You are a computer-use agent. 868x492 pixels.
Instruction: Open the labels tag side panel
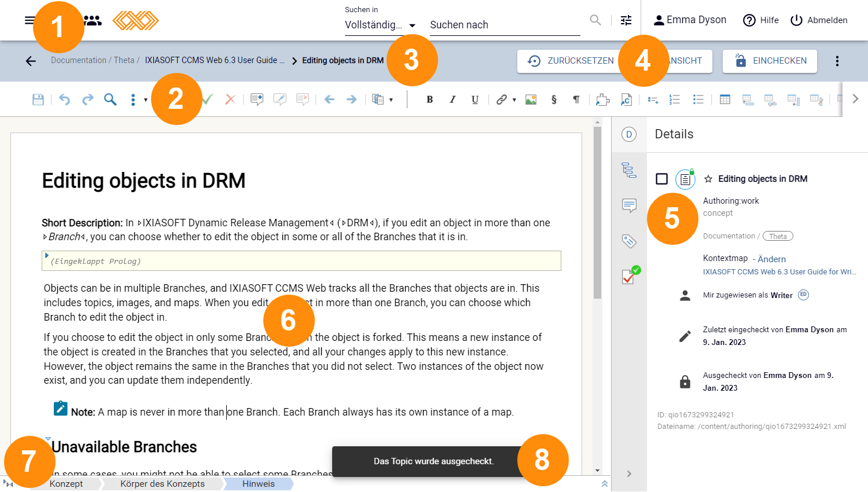click(629, 241)
